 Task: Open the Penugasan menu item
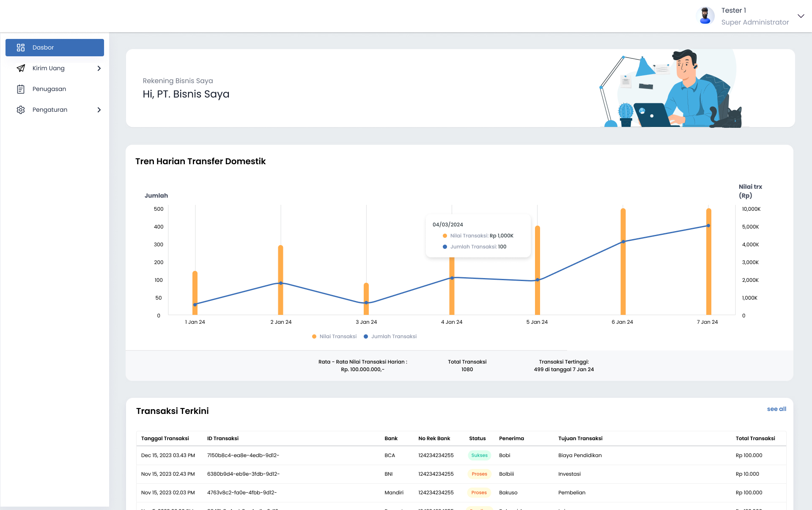click(x=49, y=89)
